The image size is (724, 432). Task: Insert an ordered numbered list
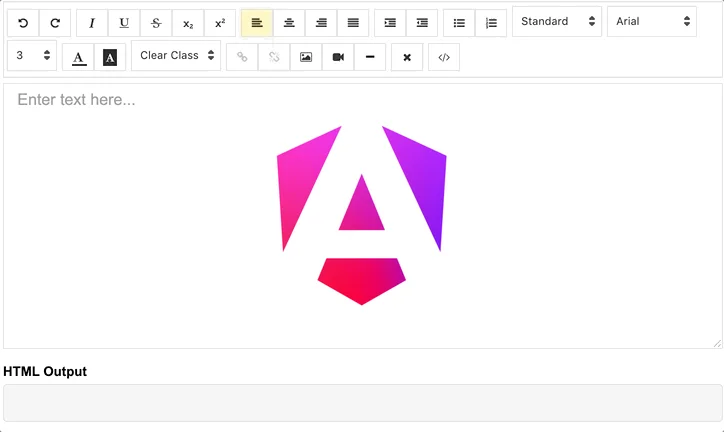[491, 23]
